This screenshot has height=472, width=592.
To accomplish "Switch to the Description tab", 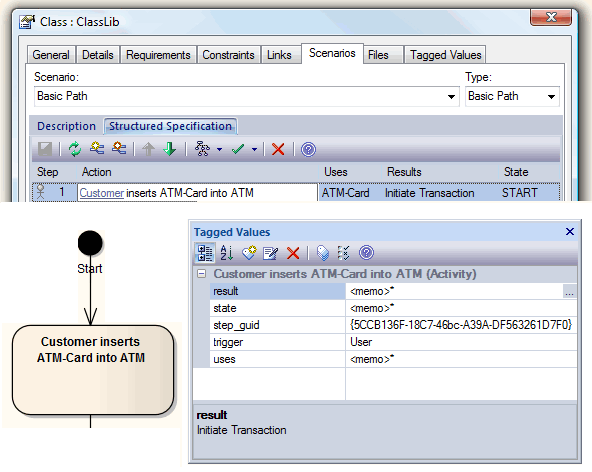I will coord(66,126).
